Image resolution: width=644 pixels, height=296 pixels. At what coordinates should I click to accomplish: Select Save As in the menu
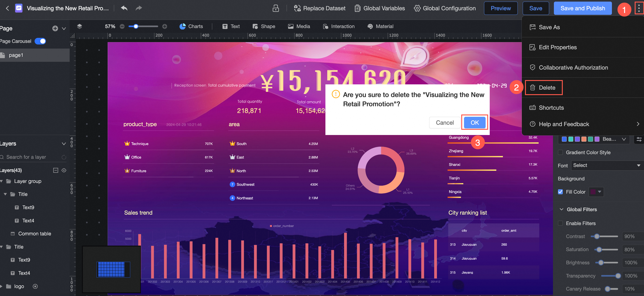point(549,27)
